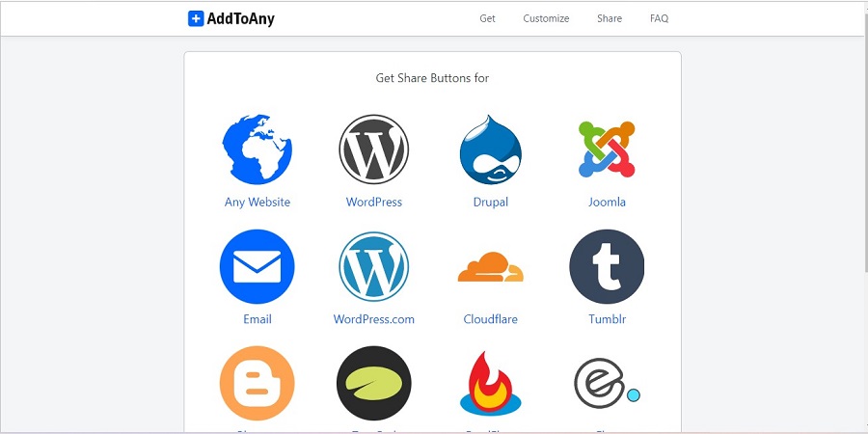This screenshot has height=434, width=868.
Task: Follow the Tumblr text link
Action: click(x=608, y=319)
